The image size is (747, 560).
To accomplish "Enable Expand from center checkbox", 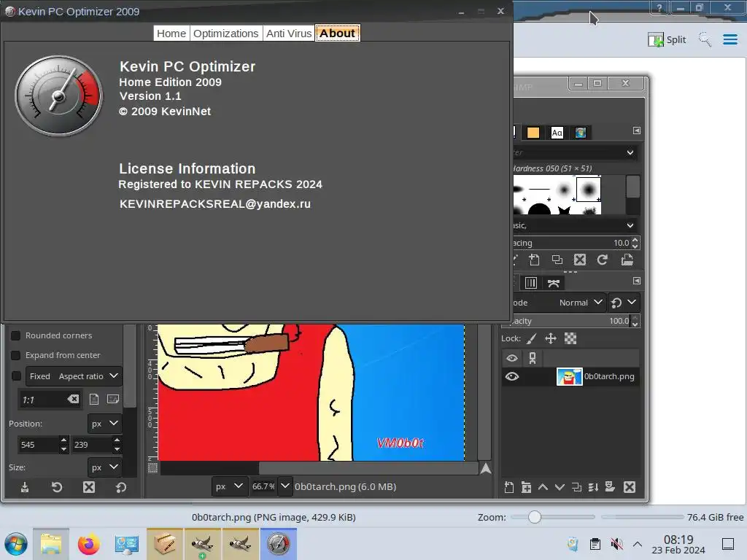I will coord(16,355).
